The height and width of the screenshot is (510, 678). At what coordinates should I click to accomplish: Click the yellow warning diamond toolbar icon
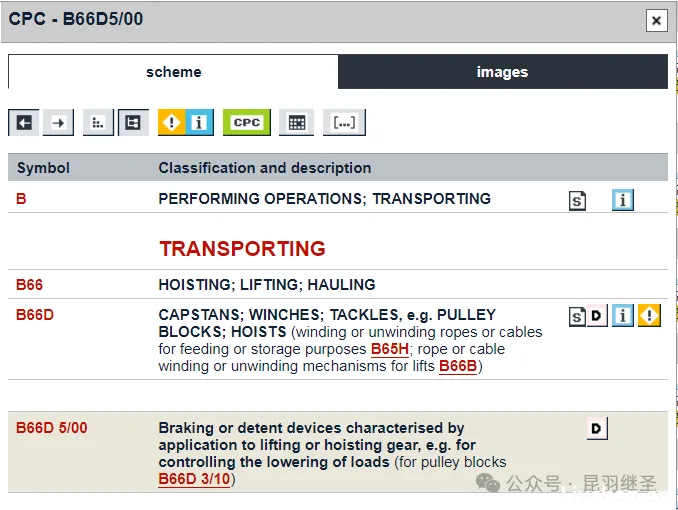pyautogui.click(x=172, y=122)
